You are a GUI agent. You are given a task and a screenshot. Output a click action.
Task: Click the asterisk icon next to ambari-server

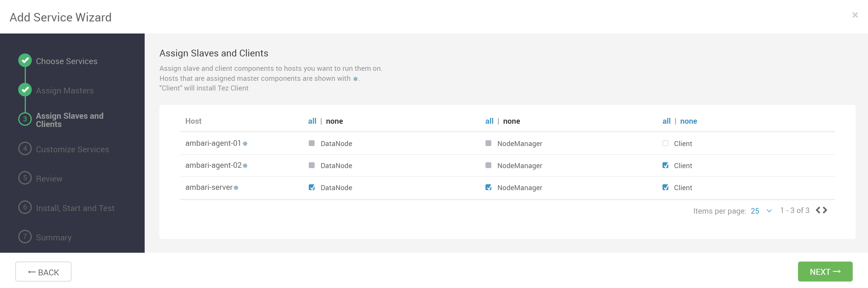(x=236, y=188)
